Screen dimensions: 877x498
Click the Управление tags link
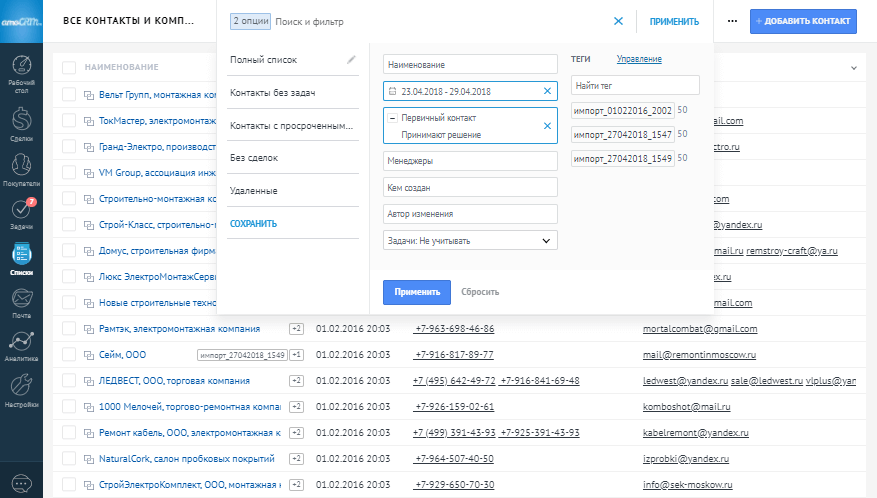point(638,60)
